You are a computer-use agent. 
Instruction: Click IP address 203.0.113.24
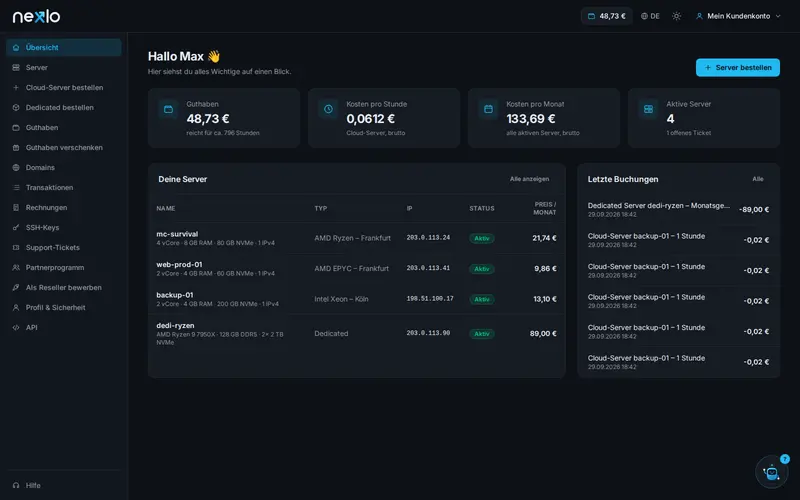[x=428, y=238]
